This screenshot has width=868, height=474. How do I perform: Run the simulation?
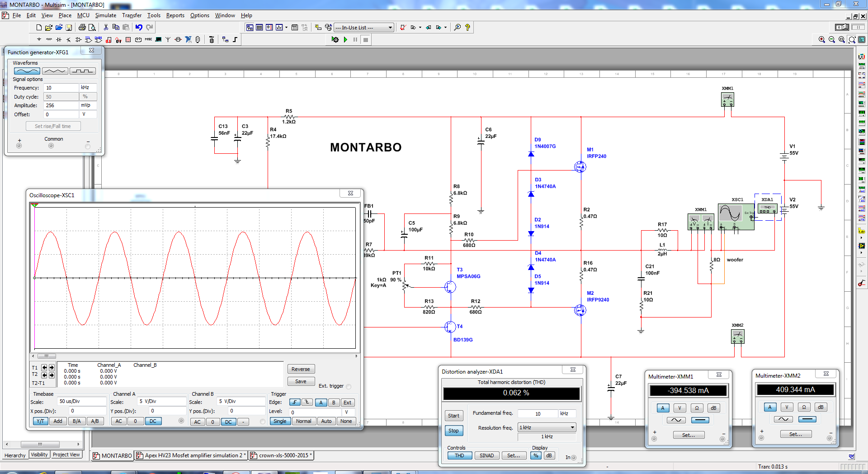[x=345, y=40]
